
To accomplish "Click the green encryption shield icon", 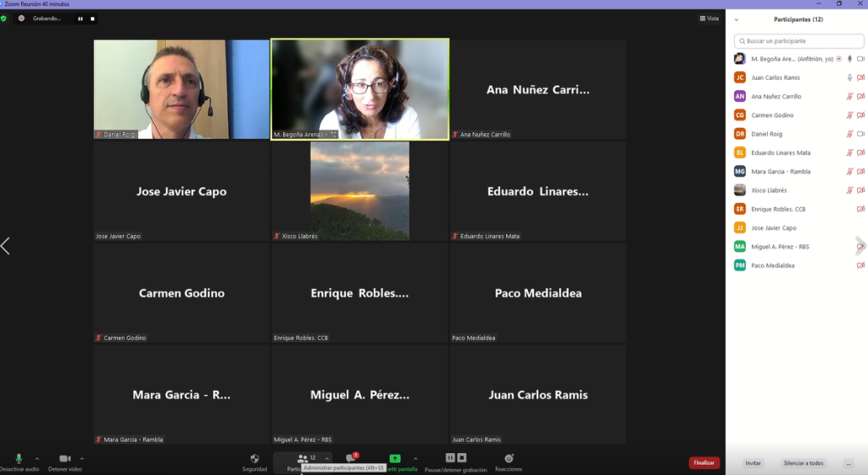I will click(x=4, y=18).
